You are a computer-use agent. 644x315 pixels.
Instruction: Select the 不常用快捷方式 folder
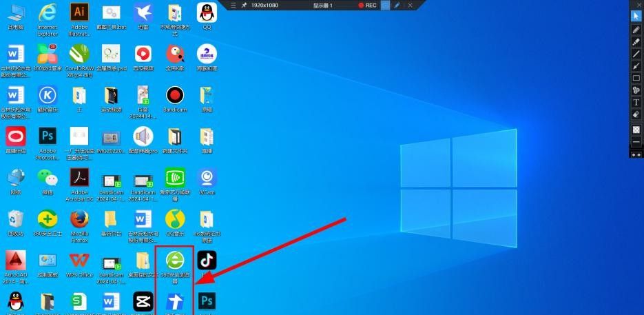coord(176,19)
